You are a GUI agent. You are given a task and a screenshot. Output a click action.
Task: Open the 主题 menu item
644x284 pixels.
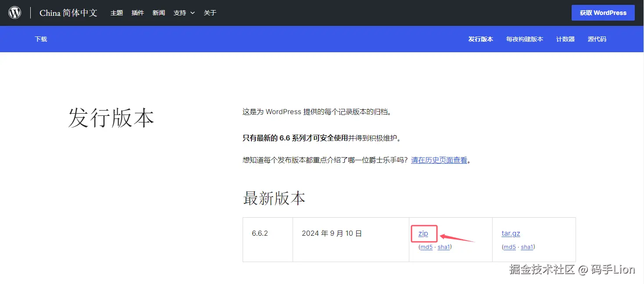click(117, 13)
